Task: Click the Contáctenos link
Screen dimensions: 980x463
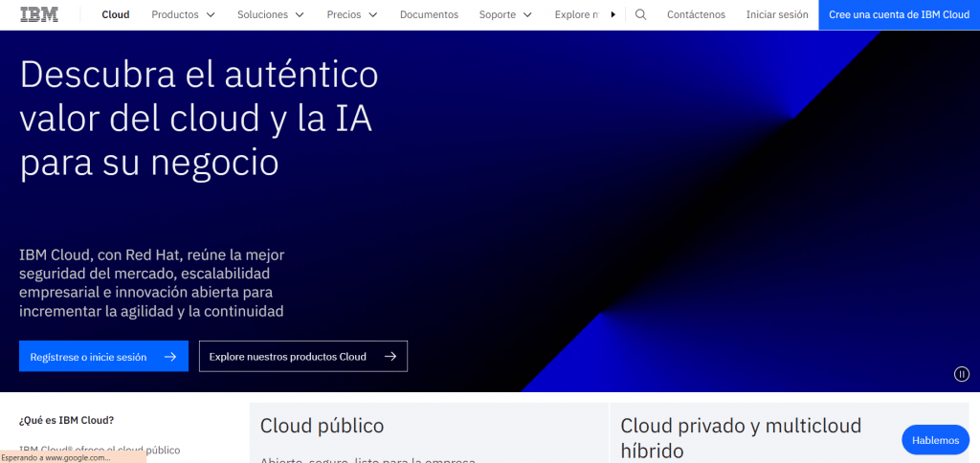Action: [697, 14]
